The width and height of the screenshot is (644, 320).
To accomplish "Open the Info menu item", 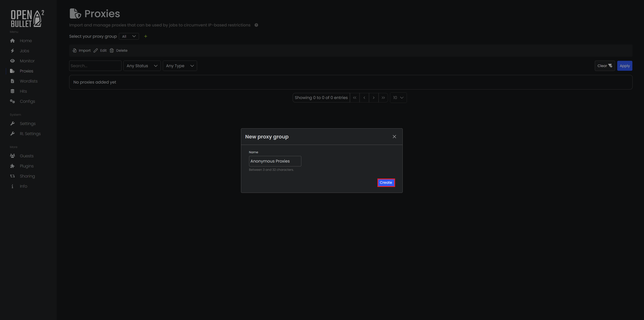I will [x=12, y=186].
